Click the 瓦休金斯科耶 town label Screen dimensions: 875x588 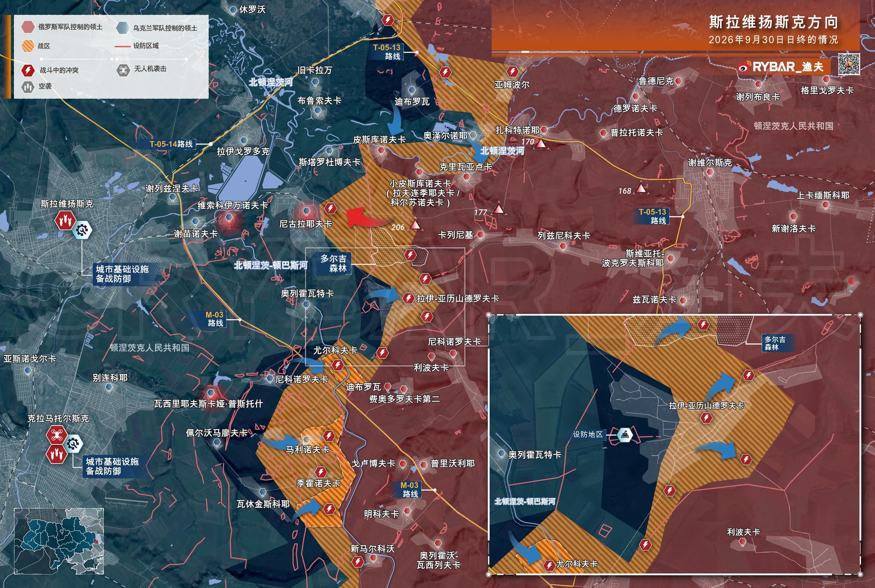[x=263, y=504]
